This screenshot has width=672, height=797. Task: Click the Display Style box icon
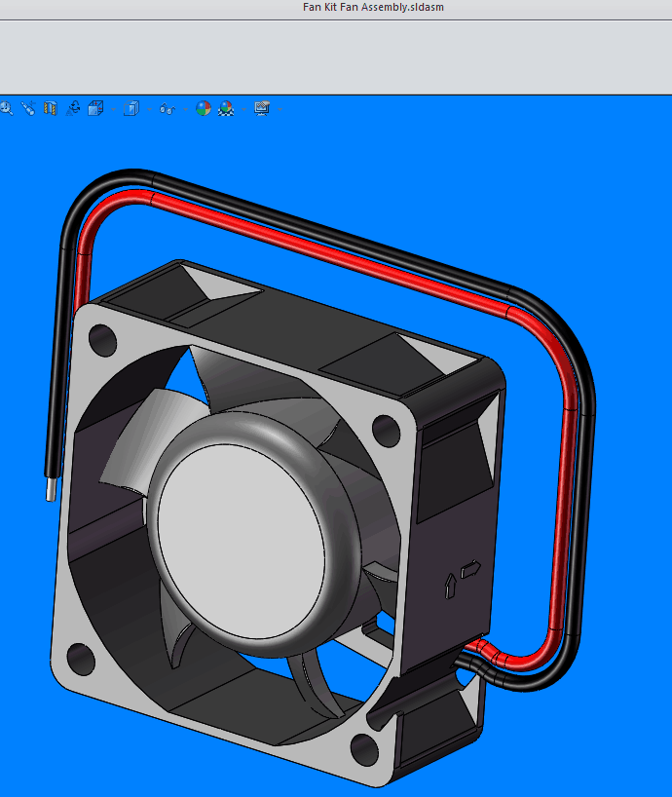coord(131,108)
